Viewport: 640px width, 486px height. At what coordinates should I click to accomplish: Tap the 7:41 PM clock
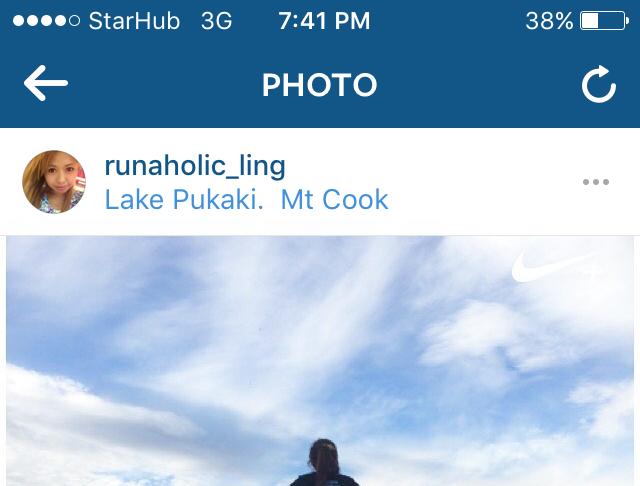pos(324,21)
